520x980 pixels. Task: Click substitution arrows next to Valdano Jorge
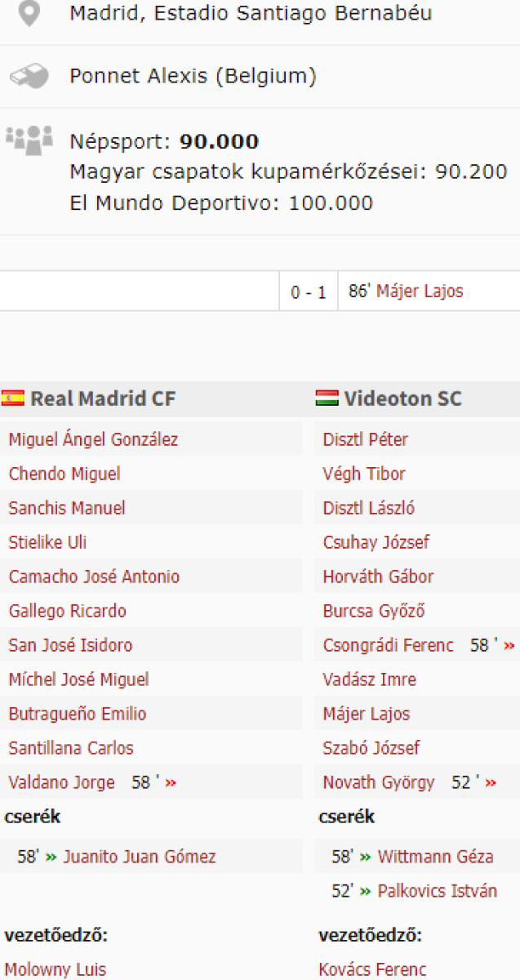point(171,782)
